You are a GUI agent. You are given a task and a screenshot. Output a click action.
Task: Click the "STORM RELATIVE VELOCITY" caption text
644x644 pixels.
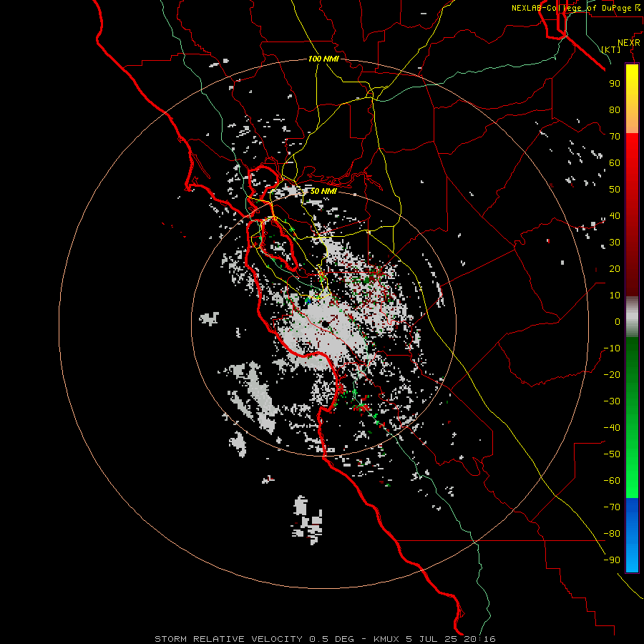click(x=229, y=639)
